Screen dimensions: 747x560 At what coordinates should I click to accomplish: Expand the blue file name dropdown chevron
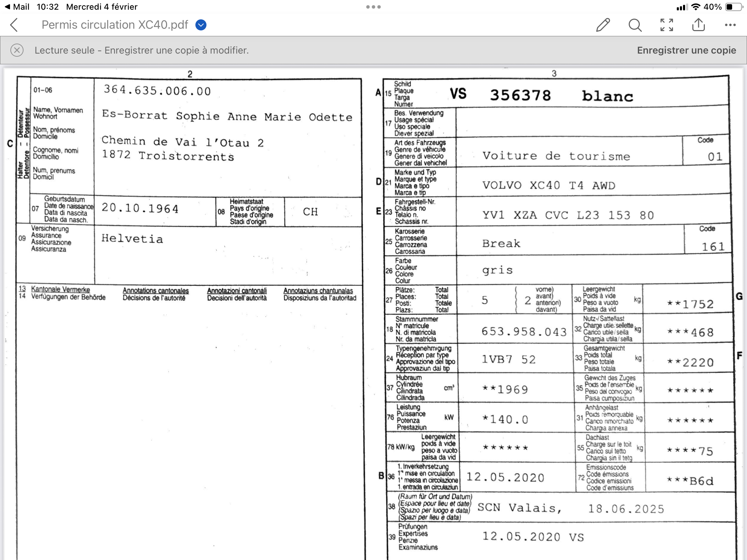click(x=201, y=25)
